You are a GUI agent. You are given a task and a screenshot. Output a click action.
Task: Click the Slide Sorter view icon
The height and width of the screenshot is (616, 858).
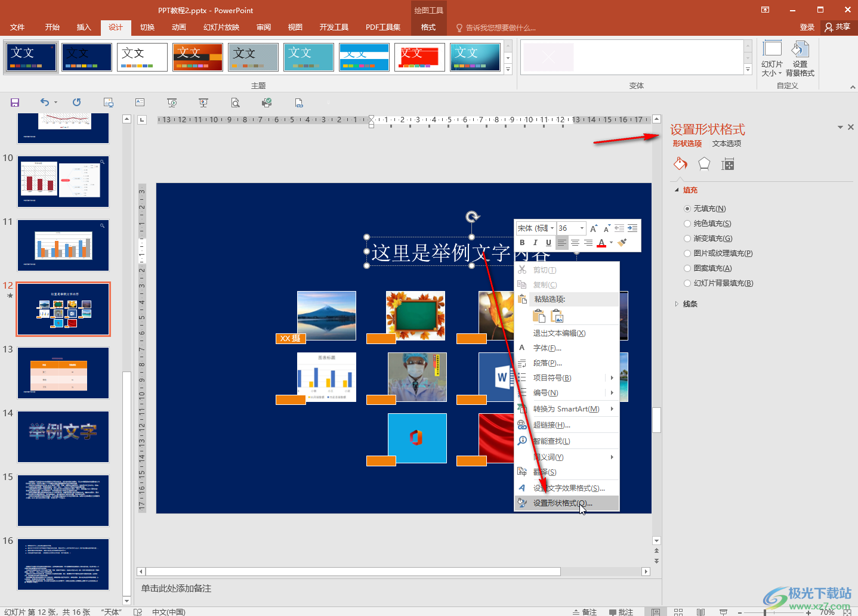pyautogui.click(x=678, y=612)
